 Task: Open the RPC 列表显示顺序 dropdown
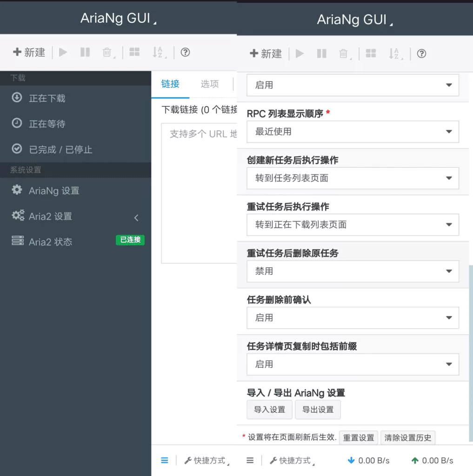click(x=353, y=132)
